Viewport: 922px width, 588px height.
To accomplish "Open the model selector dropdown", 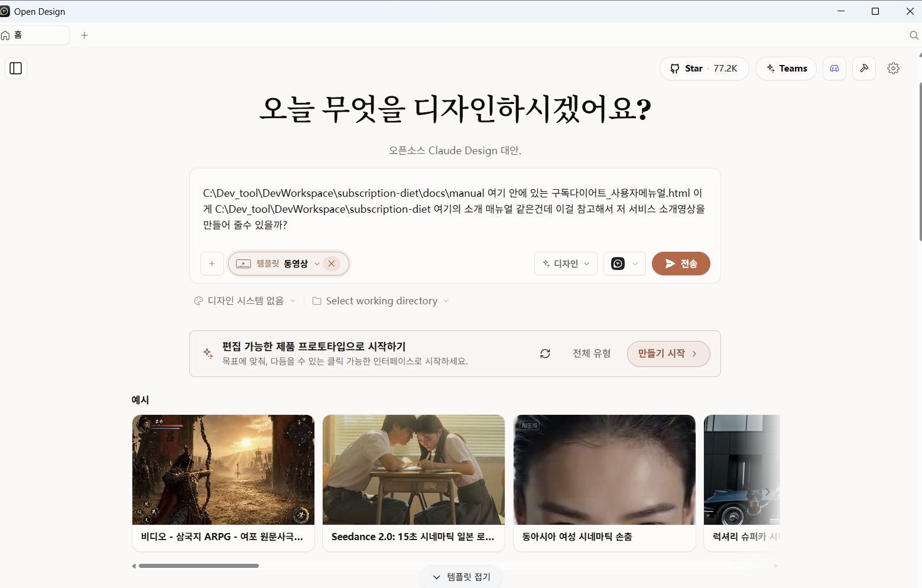I will 625,264.
